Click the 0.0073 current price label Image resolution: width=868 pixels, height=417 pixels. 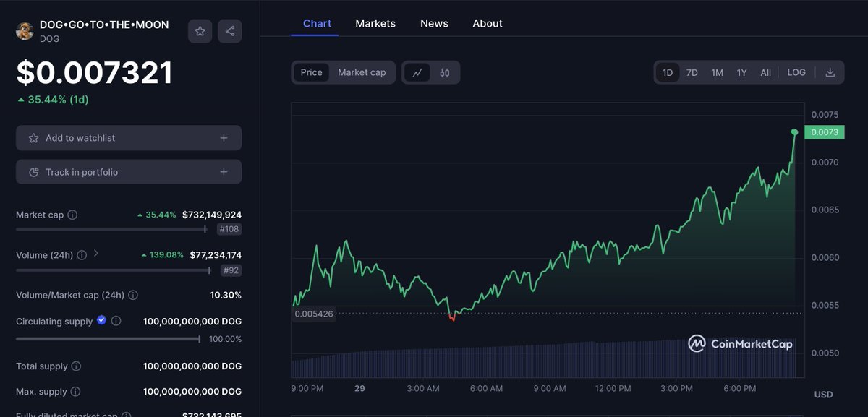coord(825,132)
